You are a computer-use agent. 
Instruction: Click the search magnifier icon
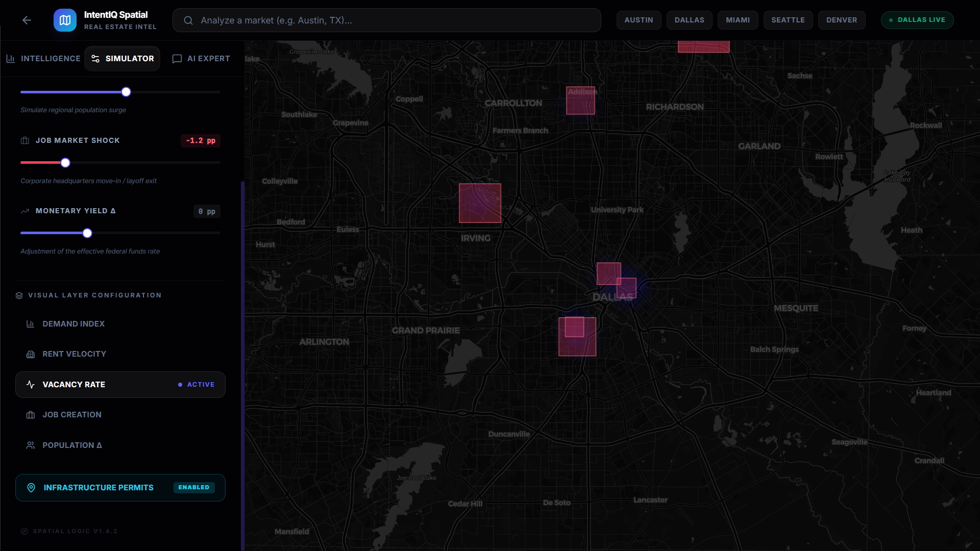(x=188, y=20)
